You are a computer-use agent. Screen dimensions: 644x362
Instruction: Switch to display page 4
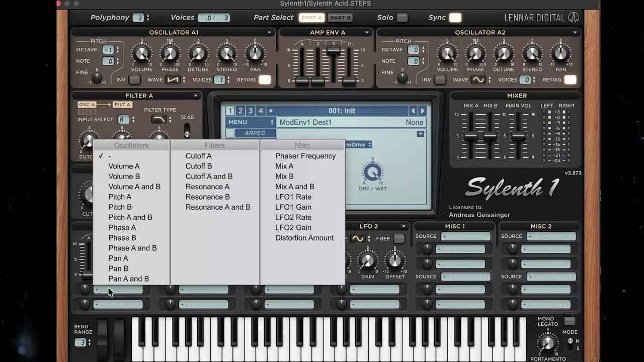point(260,111)
